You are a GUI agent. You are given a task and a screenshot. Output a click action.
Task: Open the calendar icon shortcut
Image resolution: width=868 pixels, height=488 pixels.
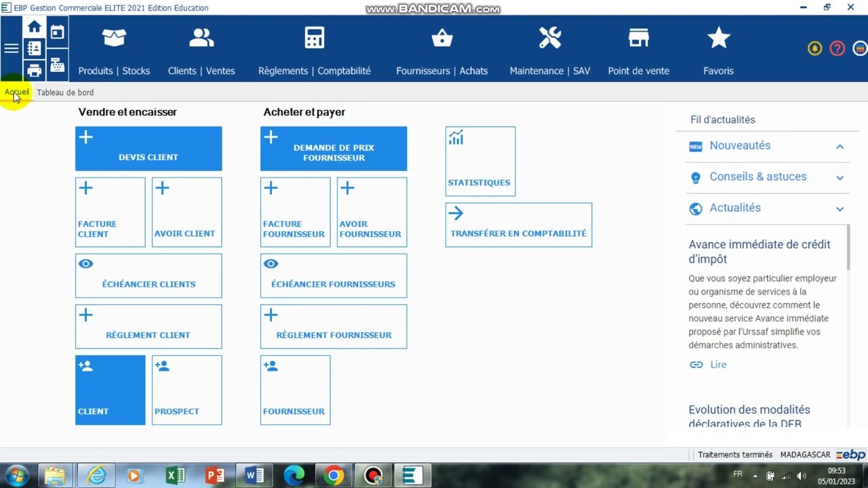click(x=57, y=32)
